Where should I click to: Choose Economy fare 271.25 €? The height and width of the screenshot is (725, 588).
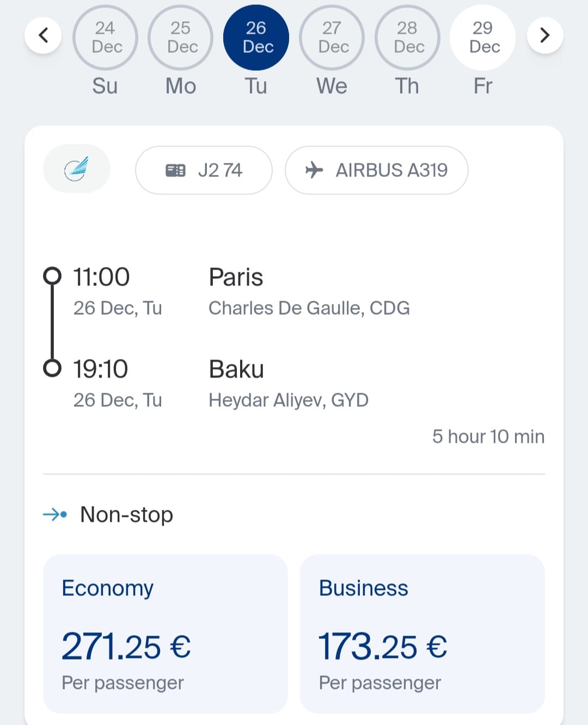click(165, 633)
